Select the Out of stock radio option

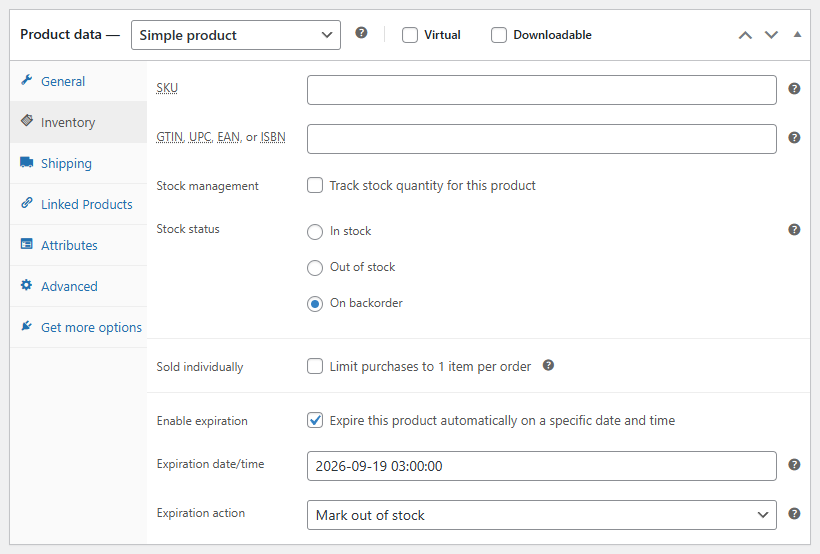tap(315, 267)
